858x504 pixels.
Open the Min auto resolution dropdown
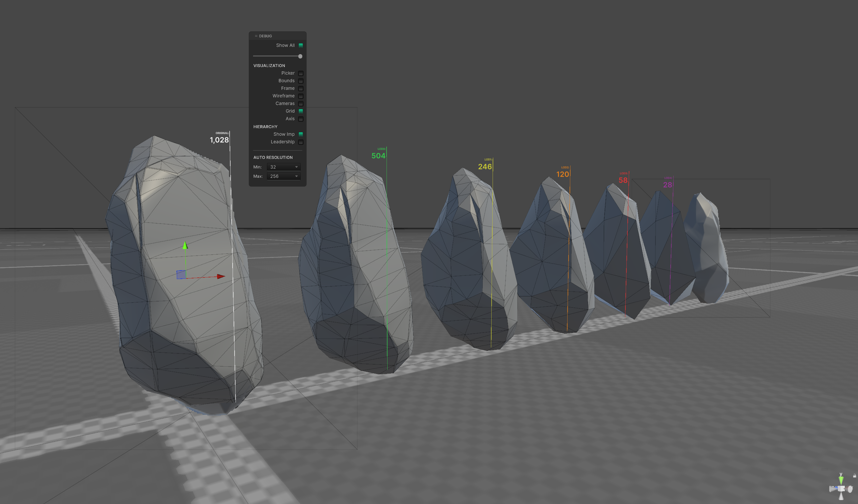pos(283,167)
